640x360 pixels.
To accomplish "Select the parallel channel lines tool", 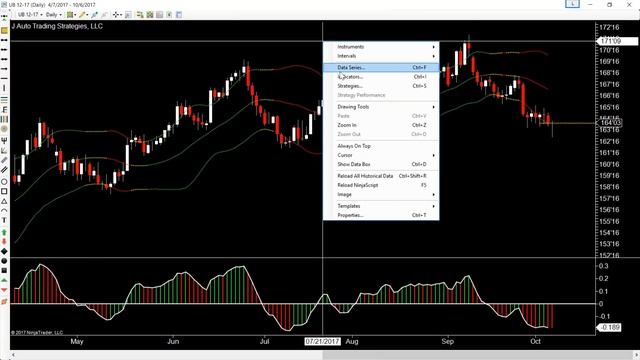I will point(4,170).
